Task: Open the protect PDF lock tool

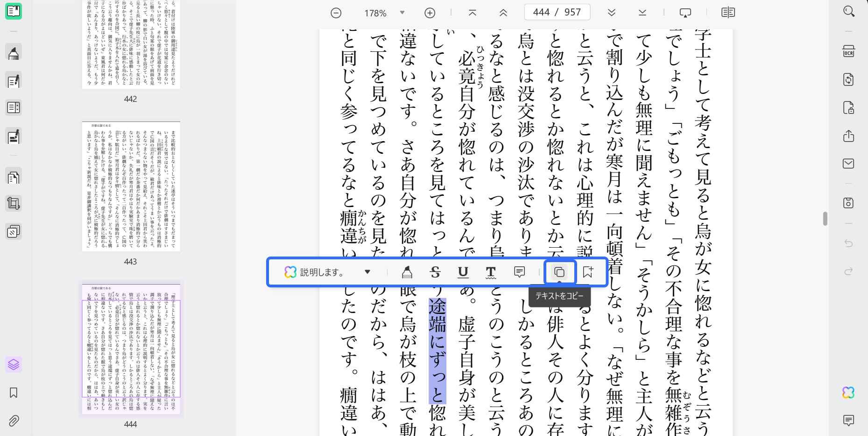Action: pyautogui.click(x=849, y=107)
